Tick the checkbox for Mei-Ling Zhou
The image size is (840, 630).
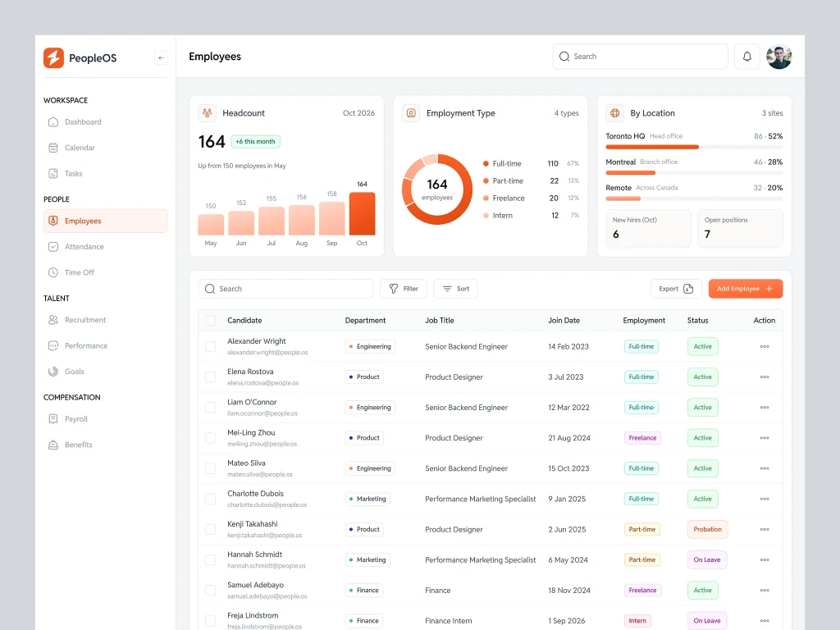(211, 438)
